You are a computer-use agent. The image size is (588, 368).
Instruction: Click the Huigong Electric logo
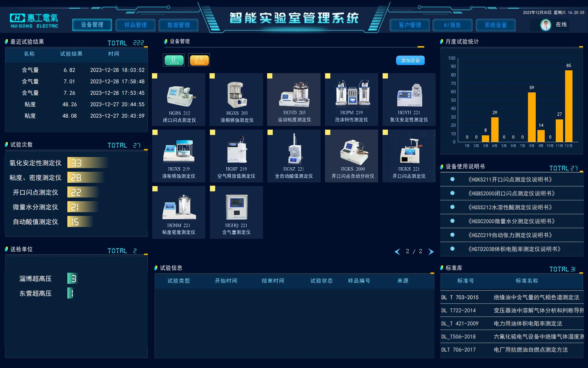(x=34, y=20)
